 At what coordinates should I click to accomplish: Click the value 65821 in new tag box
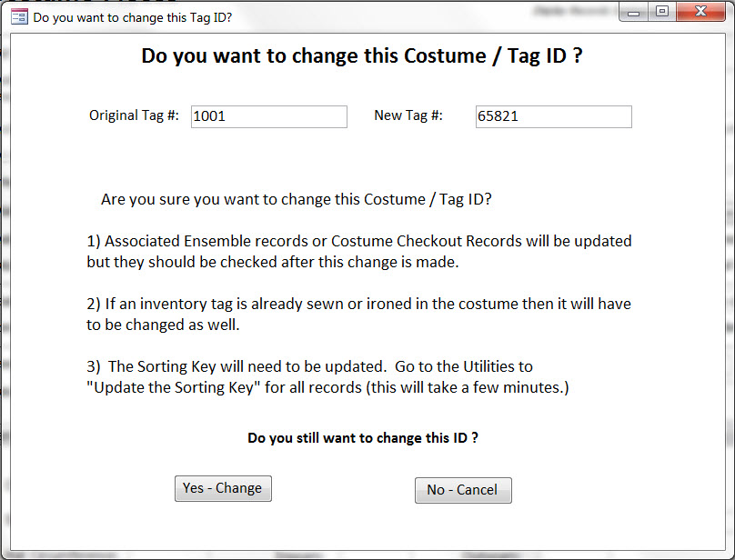pyautogui.click(x=498, y=116)
